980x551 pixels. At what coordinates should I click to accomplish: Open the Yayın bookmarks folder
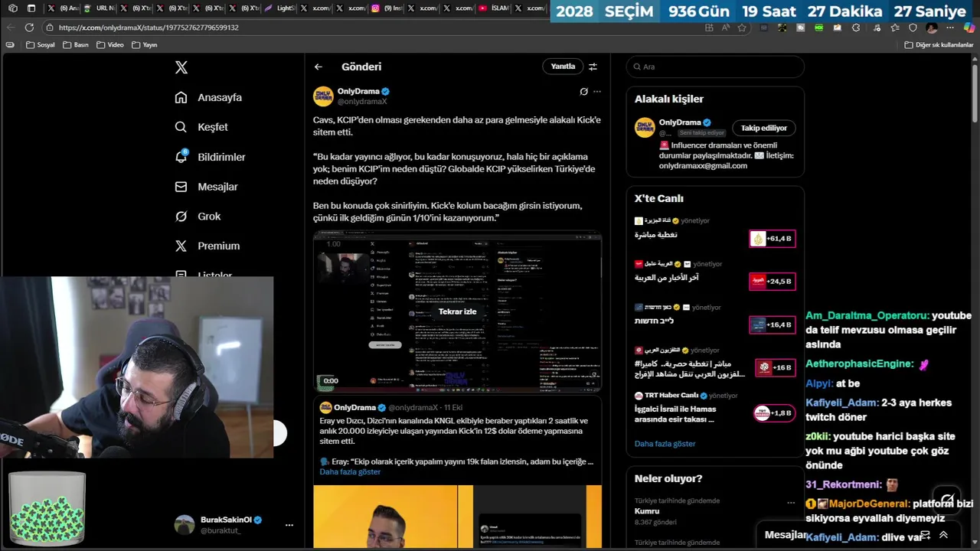click(x=145, y=45)
